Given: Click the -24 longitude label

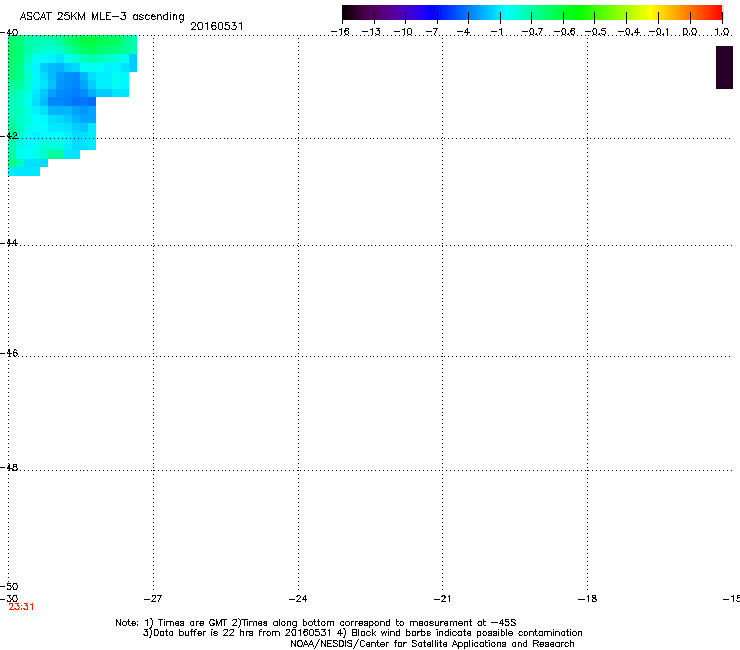Looking at the screenshot, I should tap(298, 599).
